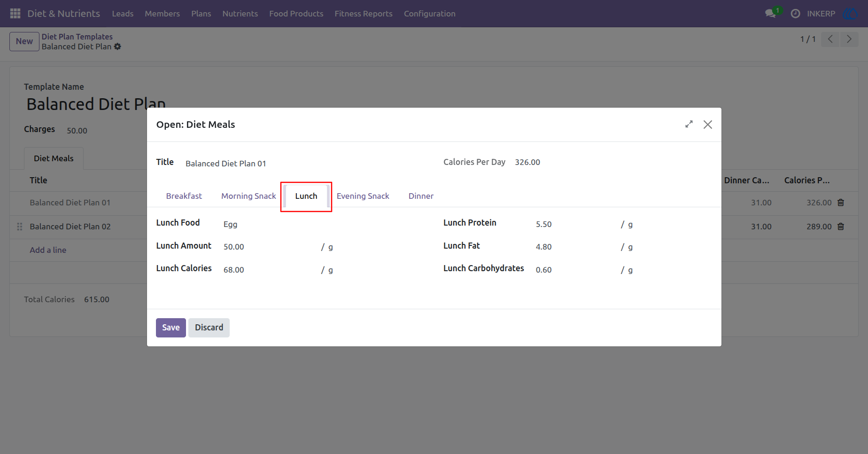Switch to the Morning Snack tab
Image resolution: width=868 pixels, height=454 pixels.
(x=248, y=196)
